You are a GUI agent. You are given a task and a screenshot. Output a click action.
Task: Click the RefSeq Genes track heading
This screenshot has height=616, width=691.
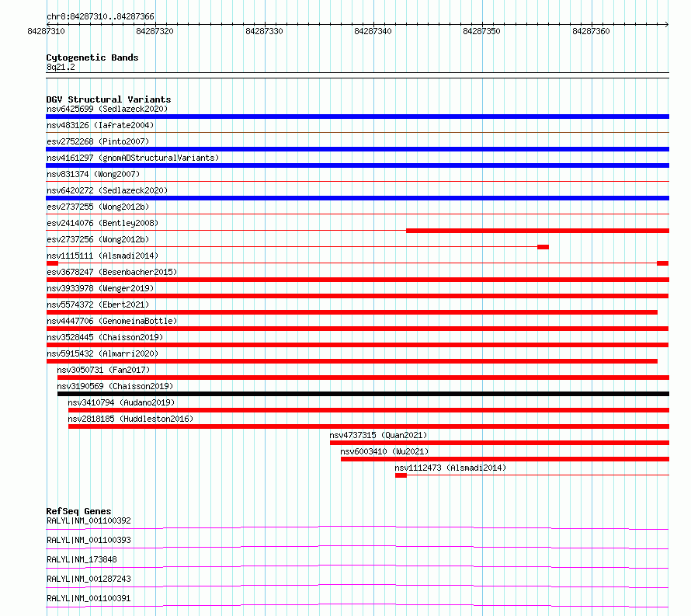[78, 511]
